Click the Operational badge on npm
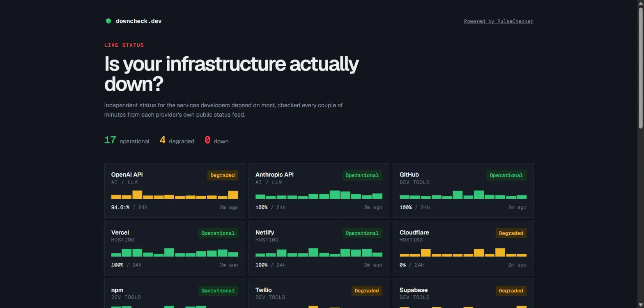Image resolution: width=644 pixels, height=308 pixels. pos(218,291)
